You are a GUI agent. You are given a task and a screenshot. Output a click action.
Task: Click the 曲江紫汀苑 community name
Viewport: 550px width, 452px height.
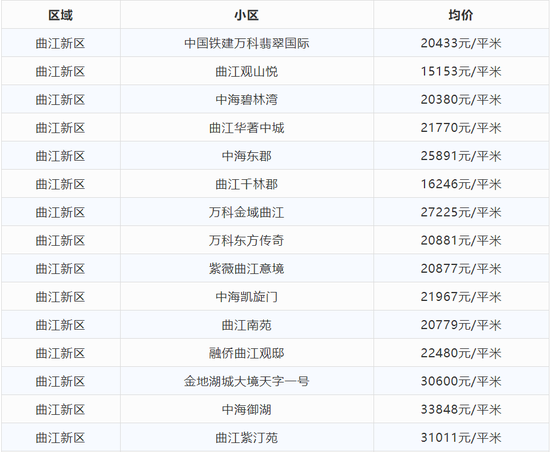247,438
